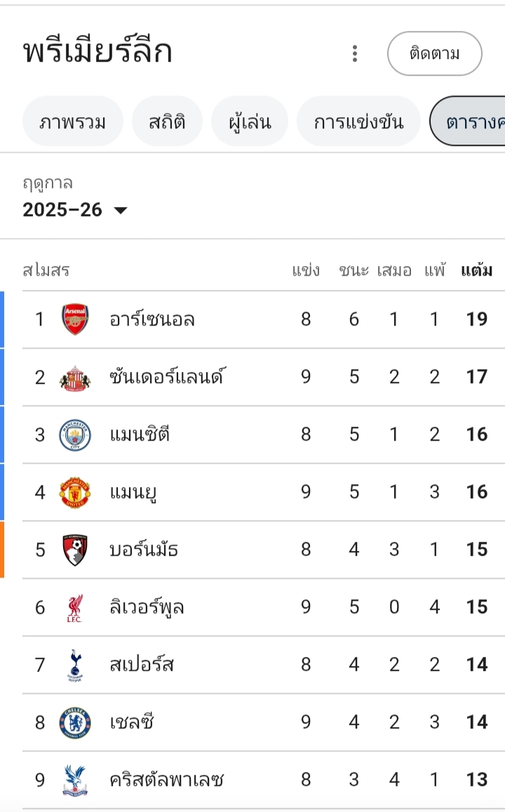Switch to the สถิติ tab
Viewport: 505px width, 812px height.
[x=167, y=121]
